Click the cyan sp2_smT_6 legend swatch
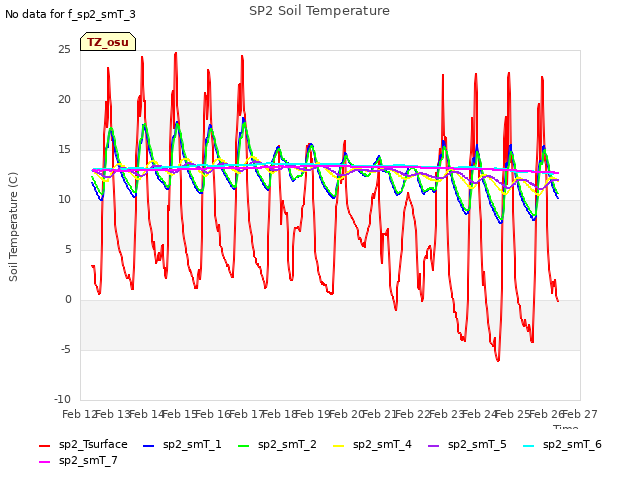This screenshot has width=640, height=480. click(529, 446)
